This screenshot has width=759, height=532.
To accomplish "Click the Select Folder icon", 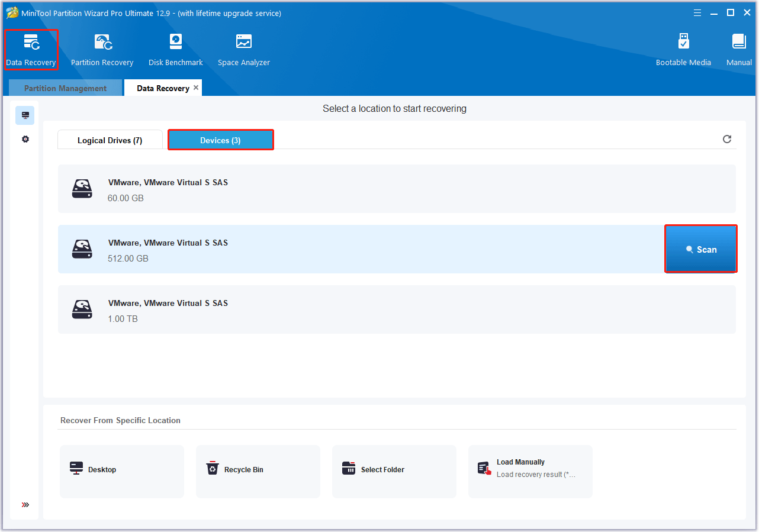I will click(x=349, y=468).
